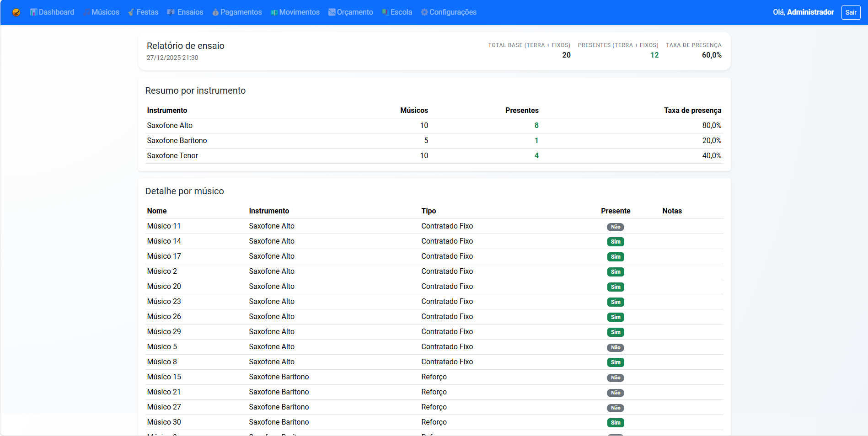The width and height of the screenshot is (868, 436).
Task: Click the Músicos music notes icon
Action: coord(86,12)
